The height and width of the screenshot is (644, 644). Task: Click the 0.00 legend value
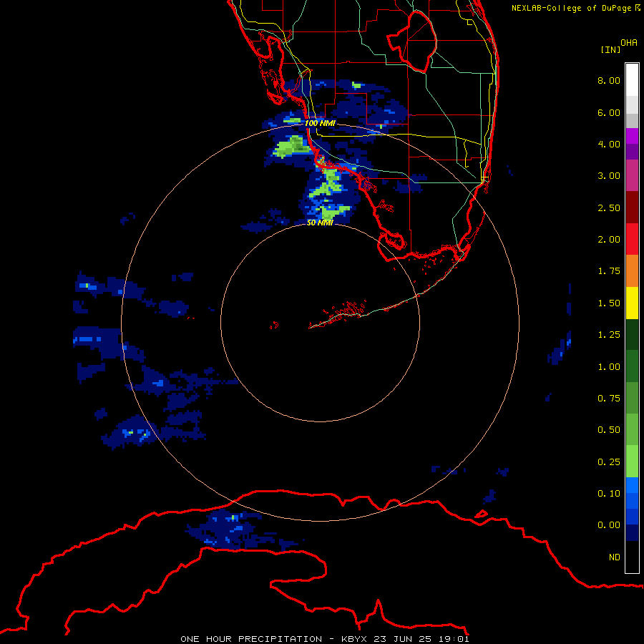coord(609,525)
